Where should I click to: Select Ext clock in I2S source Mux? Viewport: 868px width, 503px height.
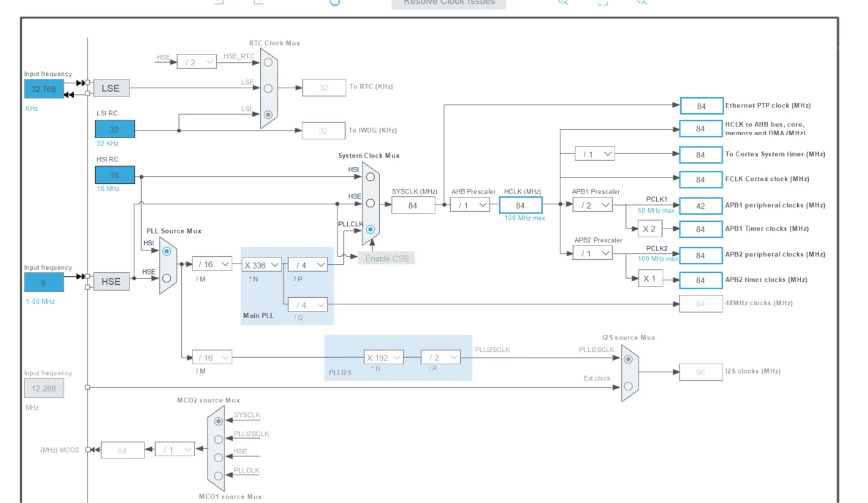pos(628,386)
